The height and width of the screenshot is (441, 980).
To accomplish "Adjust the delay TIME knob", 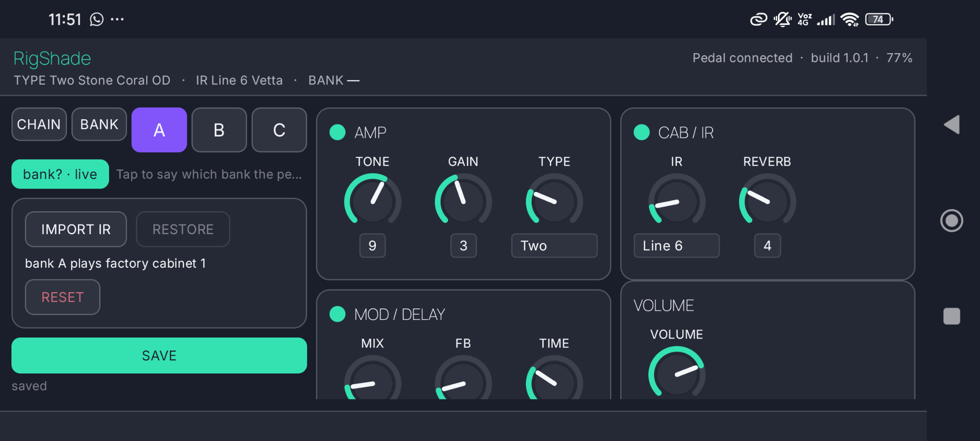I will (x=554, y=379).
